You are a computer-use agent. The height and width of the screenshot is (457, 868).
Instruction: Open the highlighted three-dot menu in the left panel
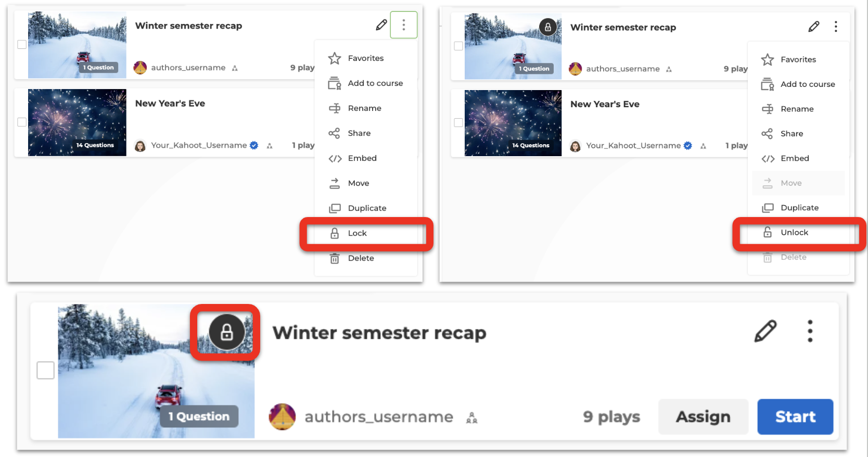click(x=403, y=25)
